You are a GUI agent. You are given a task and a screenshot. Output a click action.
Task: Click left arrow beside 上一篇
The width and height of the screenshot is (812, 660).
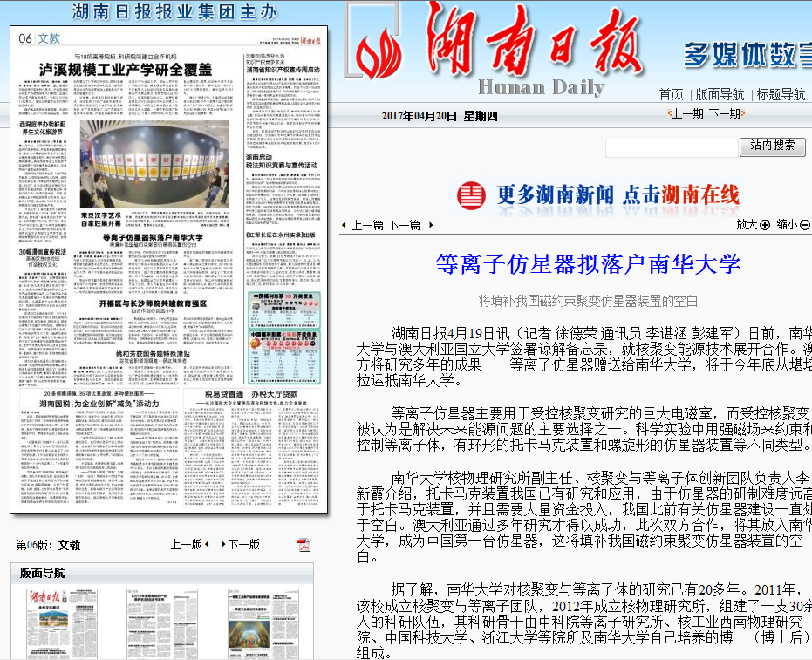tap(344, 225)
